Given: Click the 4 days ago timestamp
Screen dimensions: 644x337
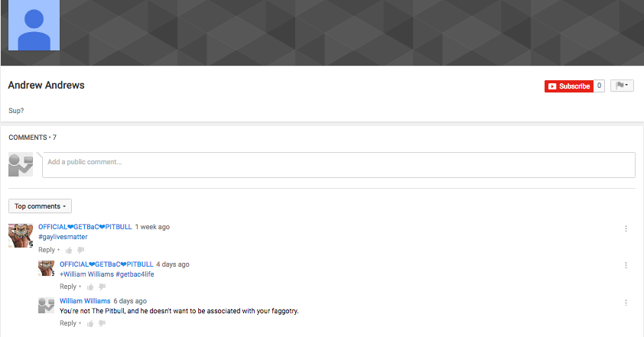Looking at the screenshot, I should [173, 264].
